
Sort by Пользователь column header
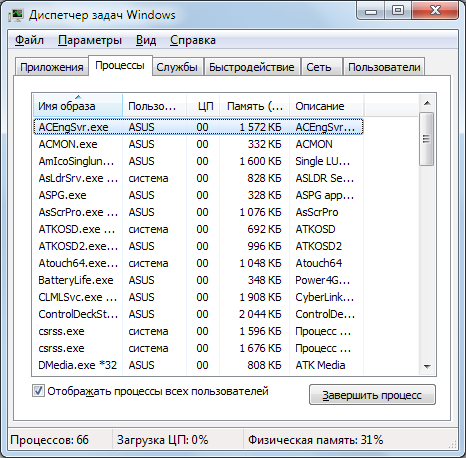pyautogui.click(x=154, y=106)
